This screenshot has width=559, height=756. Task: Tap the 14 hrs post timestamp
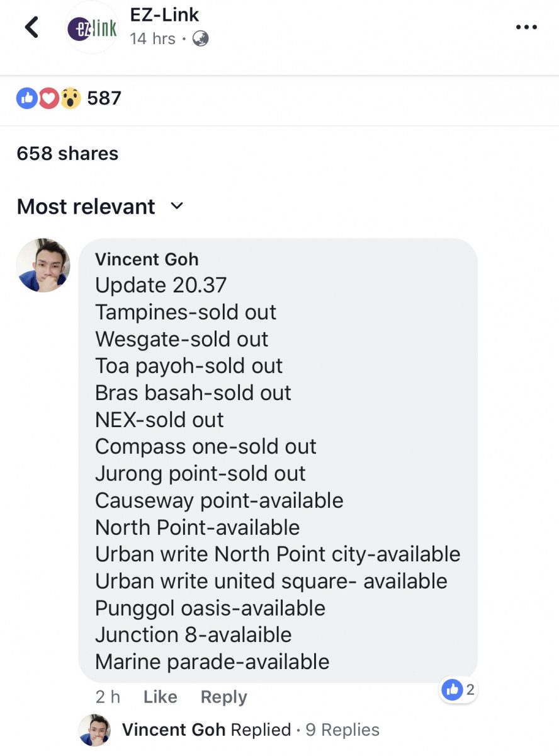point(152,39)
